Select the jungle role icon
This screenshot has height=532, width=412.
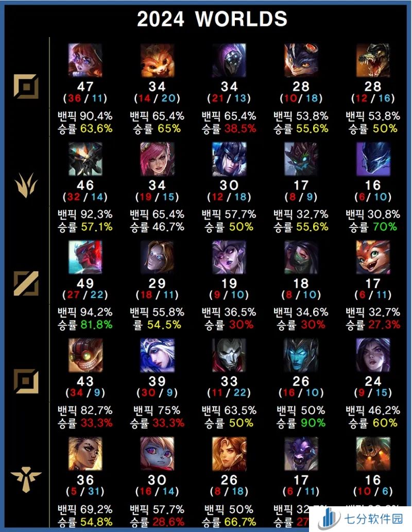pos(26,185)
